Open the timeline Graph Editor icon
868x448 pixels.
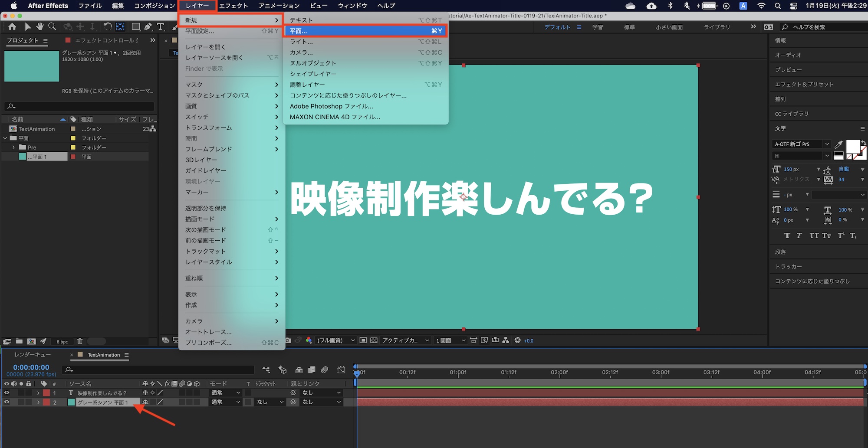pos(341,370)
